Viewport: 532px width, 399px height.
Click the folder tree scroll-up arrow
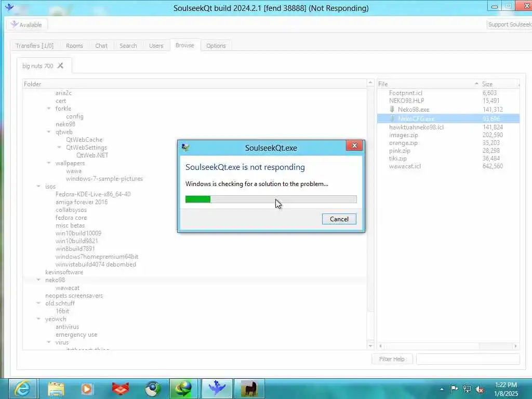pos(370,83)
